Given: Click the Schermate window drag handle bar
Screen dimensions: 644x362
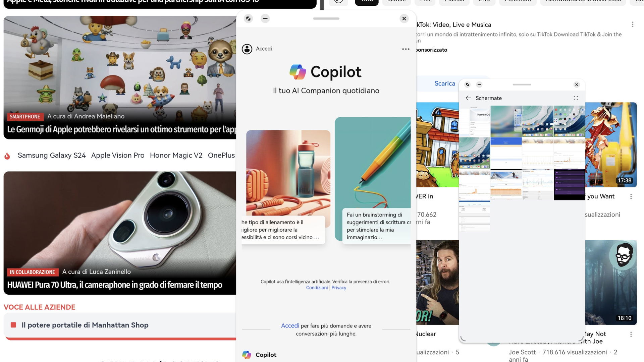Looking at the screenshot, I should [x=522, y=84].
